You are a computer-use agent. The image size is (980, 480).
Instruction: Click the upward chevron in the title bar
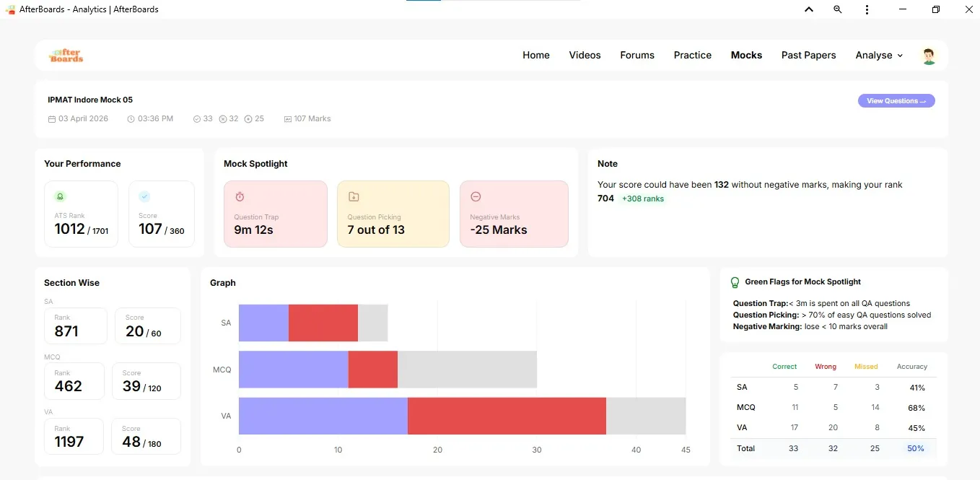pyautogui.click(x=809, y=9)
